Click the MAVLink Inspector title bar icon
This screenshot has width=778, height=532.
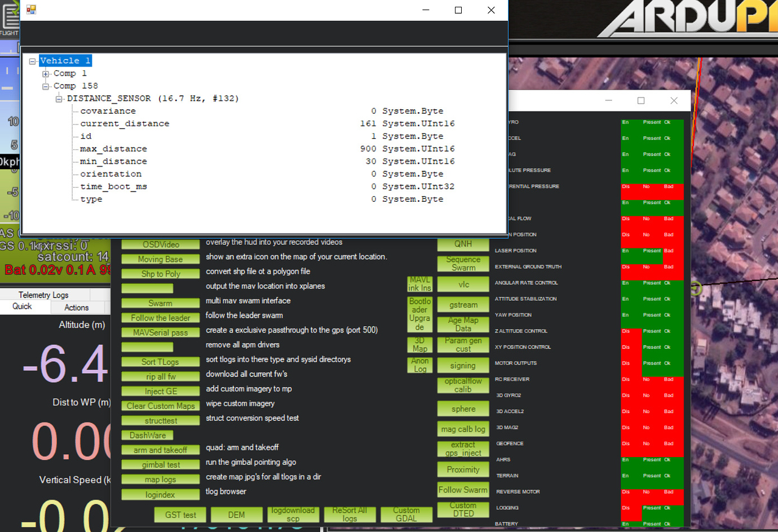coord(30,10)
